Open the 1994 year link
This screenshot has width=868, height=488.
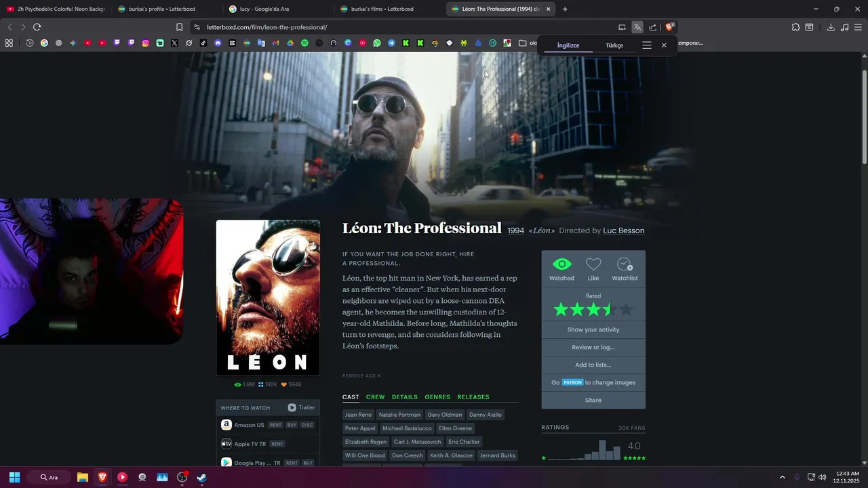coord(516,230)
